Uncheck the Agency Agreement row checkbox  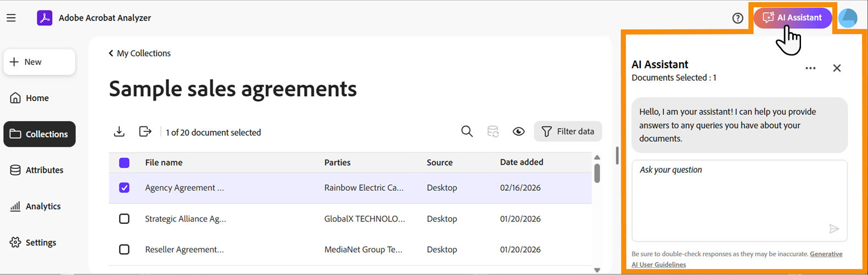(125, 188)
